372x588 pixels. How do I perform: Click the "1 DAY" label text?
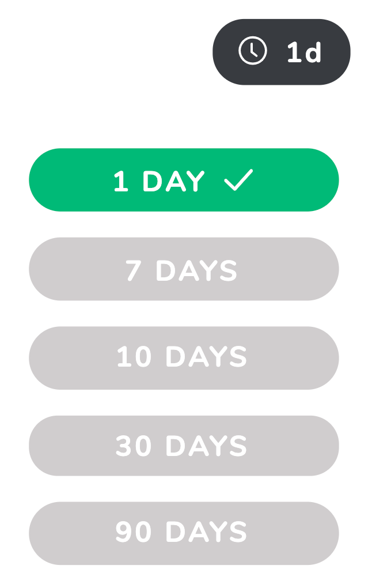tap(159, 181)
